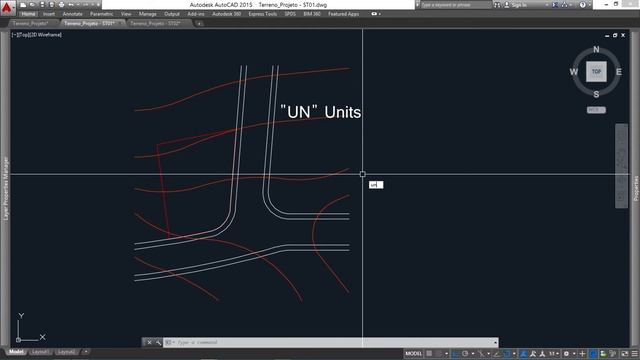Open the Output ribbon tab
Image resolution: width=640 pixels, height=360 pixels.
(x=171, y=14)
